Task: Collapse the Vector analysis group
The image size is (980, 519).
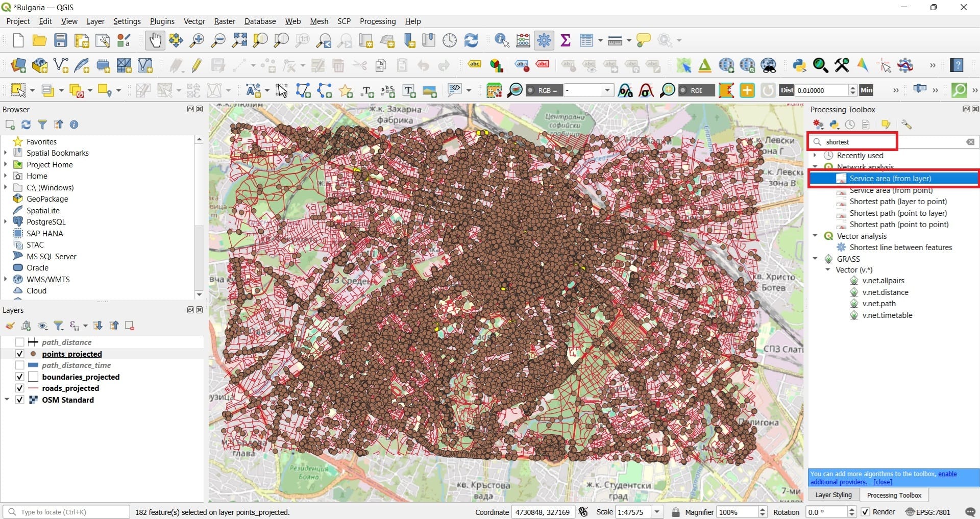Action: point(815,236)
